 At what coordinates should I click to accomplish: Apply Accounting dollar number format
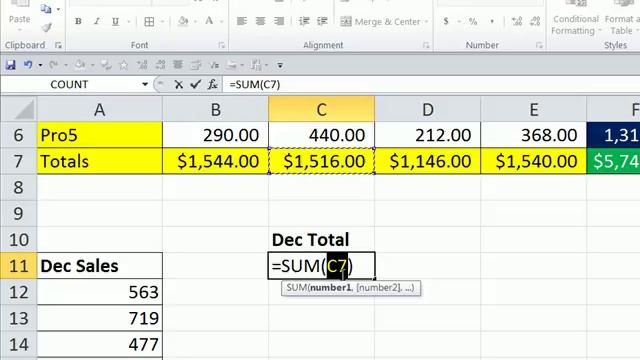[x=446, y=21]
